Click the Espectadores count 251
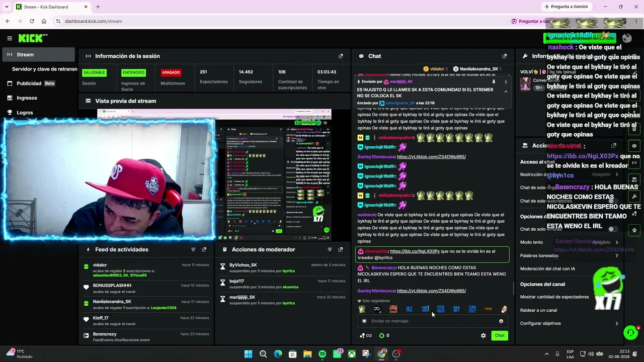This screenshot has height=362, width=644. point(203,72)
